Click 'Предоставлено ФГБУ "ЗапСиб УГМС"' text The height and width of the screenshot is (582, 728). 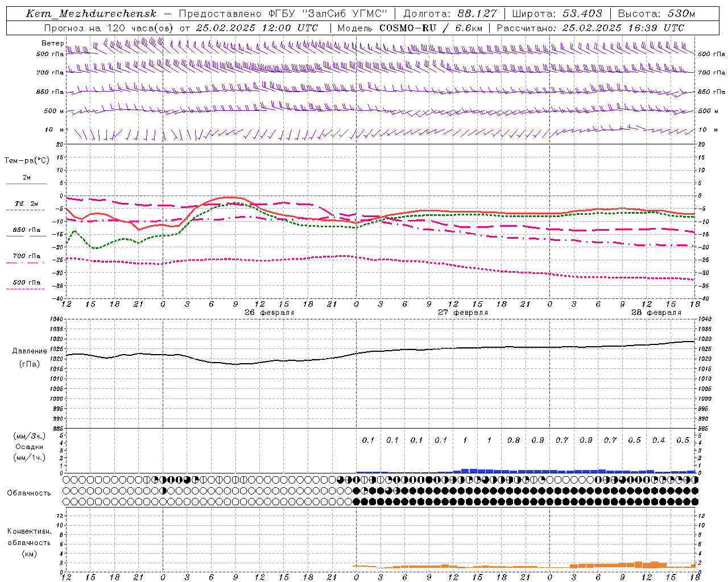coord(283,14)
